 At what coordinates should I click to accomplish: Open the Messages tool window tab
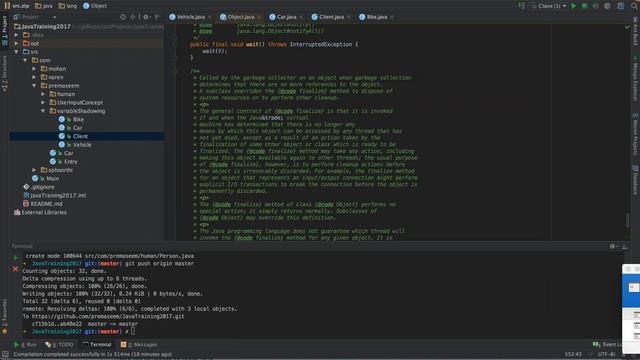139,344
